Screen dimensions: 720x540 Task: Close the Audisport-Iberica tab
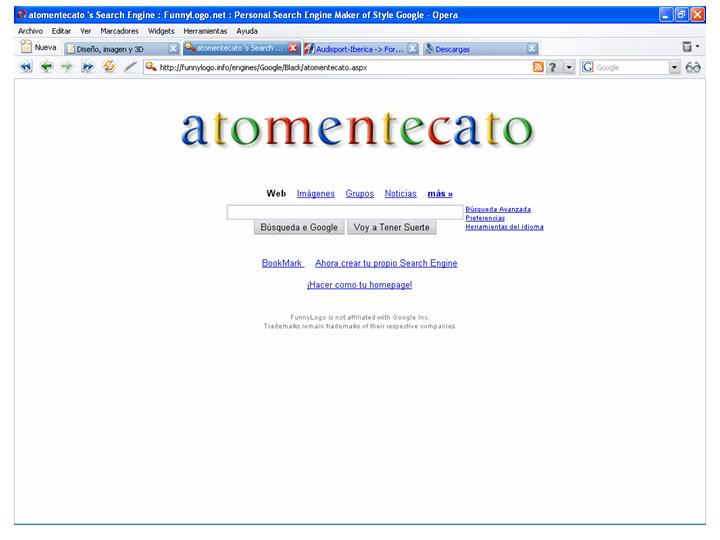(x=413, y=48)
